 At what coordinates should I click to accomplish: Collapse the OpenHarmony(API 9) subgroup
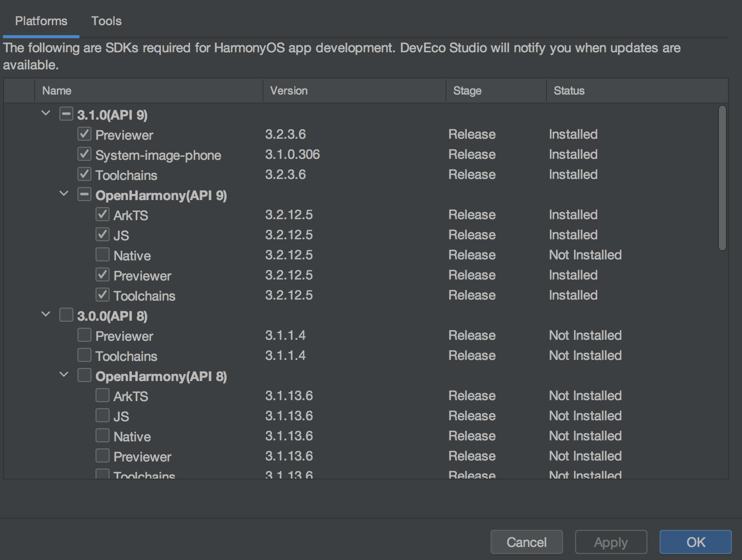coord(64,194)
